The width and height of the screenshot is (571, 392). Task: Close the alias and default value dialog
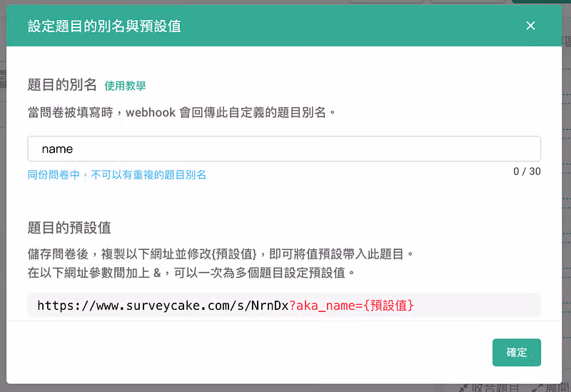click(530, 26)
